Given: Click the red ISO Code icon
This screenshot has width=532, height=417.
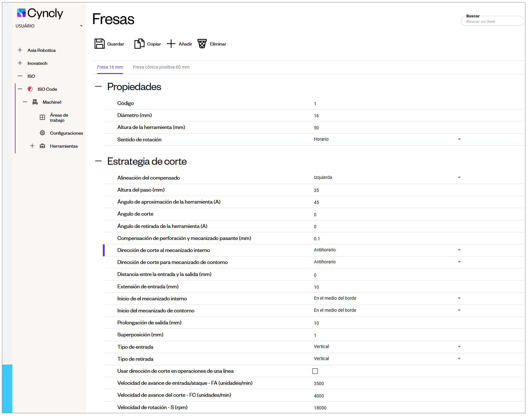Looking at the screenshot, I should tap(30, 89).
